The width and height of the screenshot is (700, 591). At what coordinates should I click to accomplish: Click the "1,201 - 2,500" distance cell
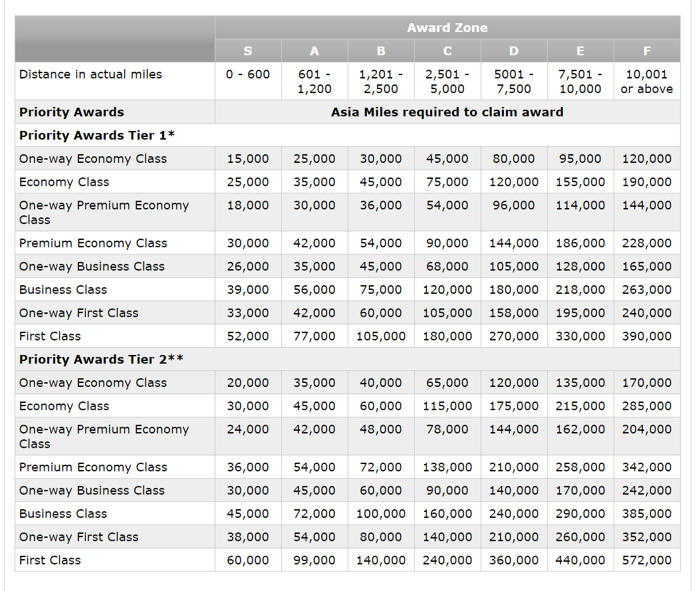point(381,81)
